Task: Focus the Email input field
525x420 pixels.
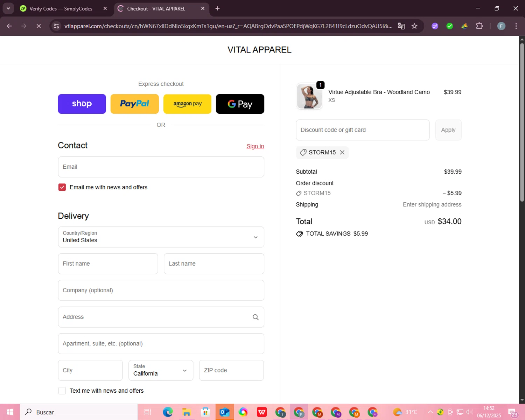Action: pyautogui.click(x=161, y=167)
